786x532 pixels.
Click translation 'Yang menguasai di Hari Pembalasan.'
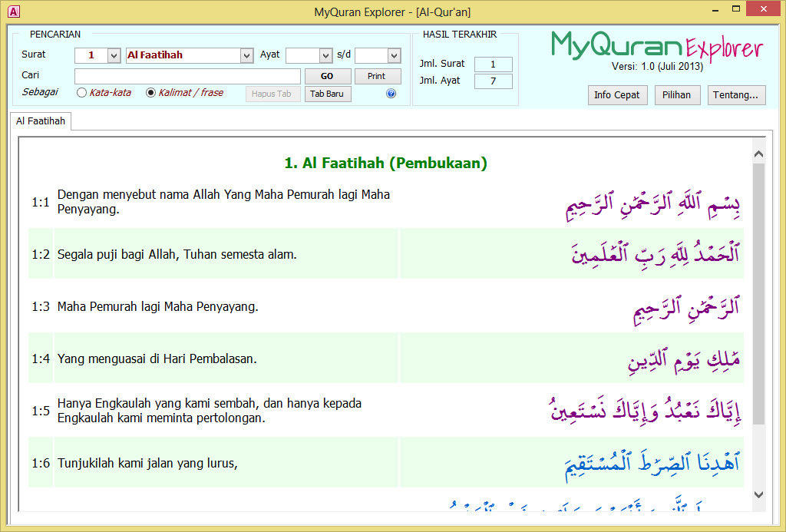(157, 359)
